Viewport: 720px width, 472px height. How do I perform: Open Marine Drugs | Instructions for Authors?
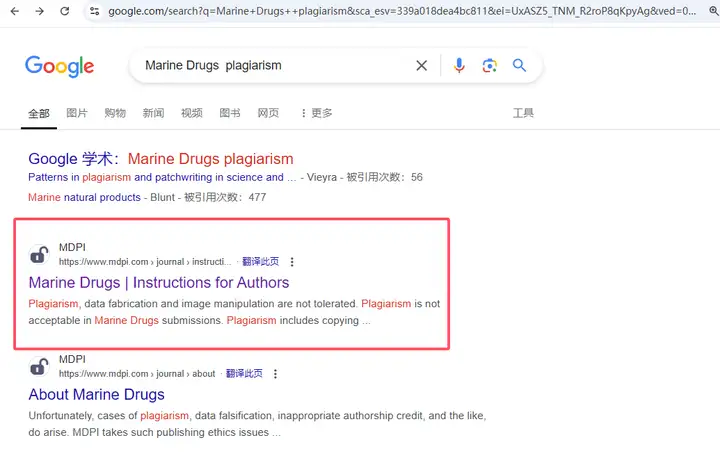coord(159,282)
